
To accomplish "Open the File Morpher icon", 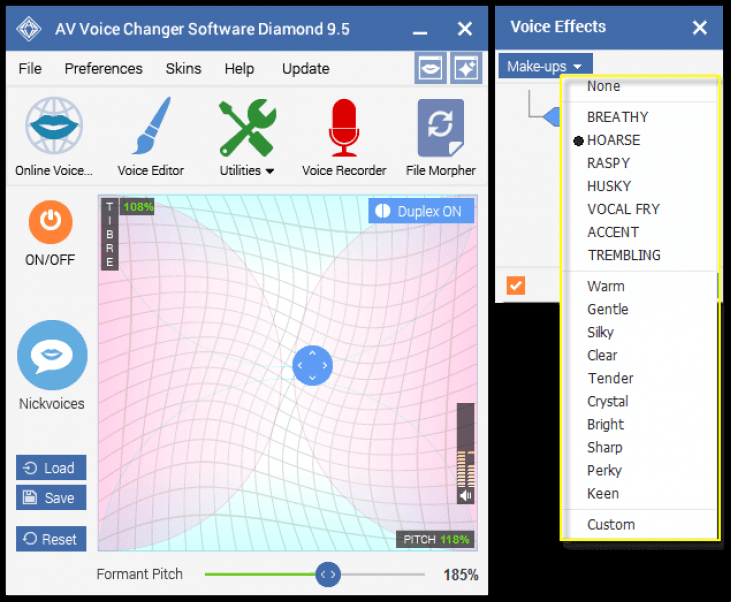I will (x=441, y=127).
